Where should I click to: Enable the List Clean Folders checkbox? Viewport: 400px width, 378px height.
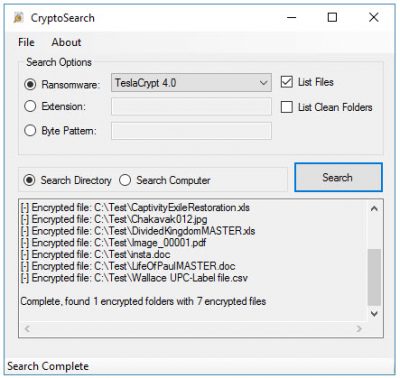tap(287, 107)
